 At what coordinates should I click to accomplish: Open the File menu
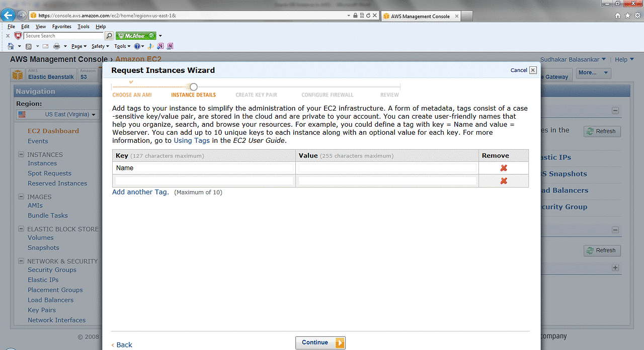tap(11, 27)
